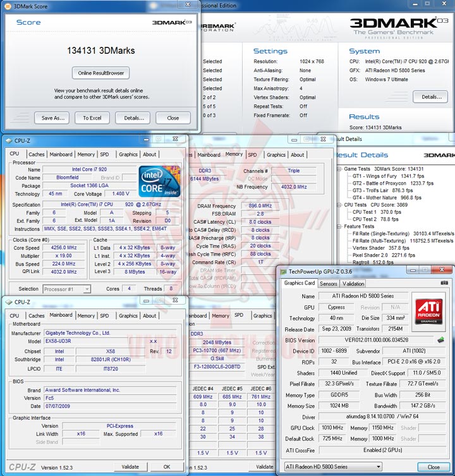Click OK in bottom CPU-Z Mainboard window
Screen dimensions: 455x476
tap(167, 467)
